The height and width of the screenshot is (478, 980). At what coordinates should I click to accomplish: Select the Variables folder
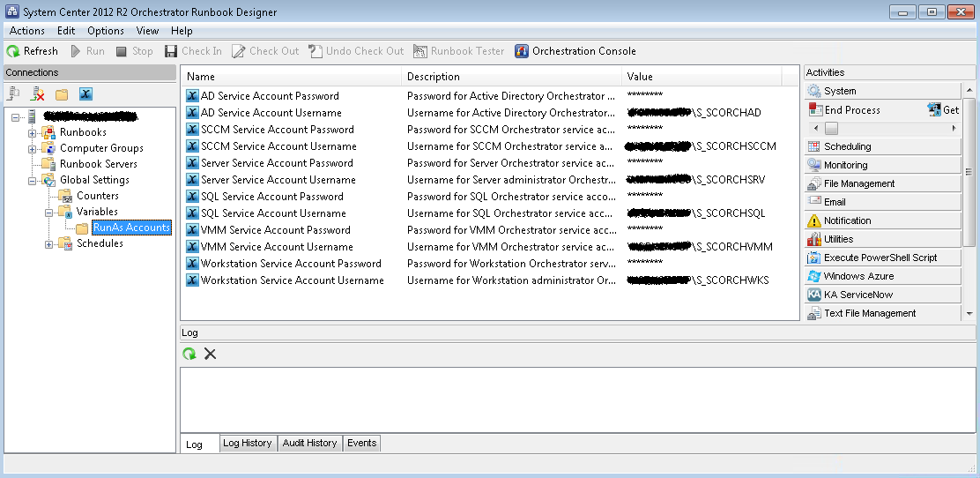(x=97, y=212)
